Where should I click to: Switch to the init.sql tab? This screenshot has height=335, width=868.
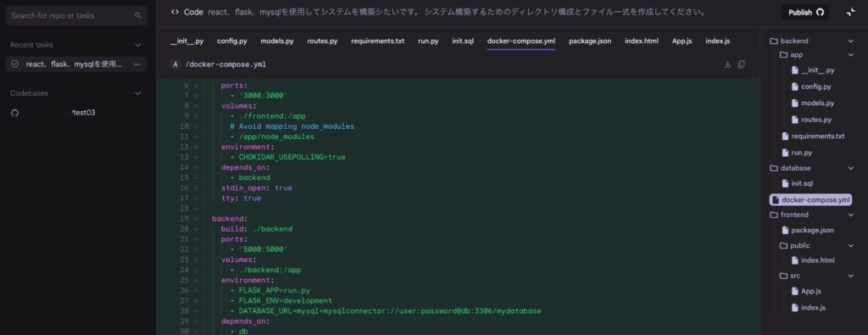463,41
